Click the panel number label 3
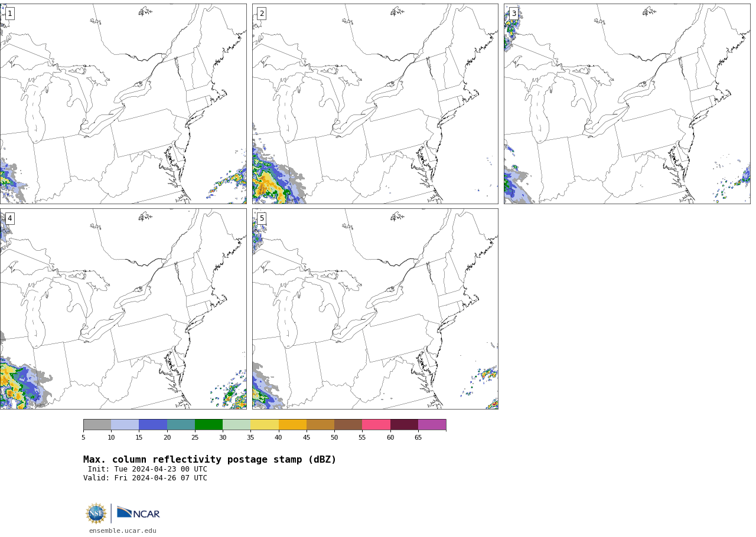 pos(513,14)
